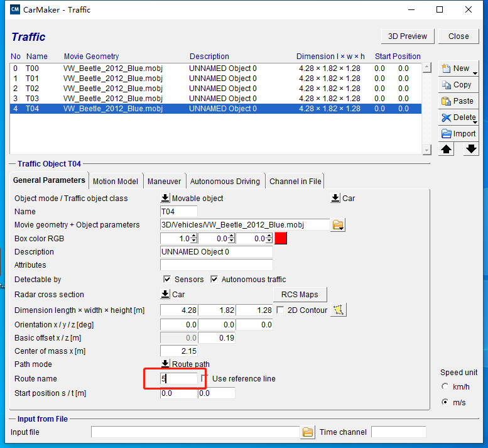Open Object mode dropdown (Movable object)
The image size is (488, 448).
click(165, 198)
